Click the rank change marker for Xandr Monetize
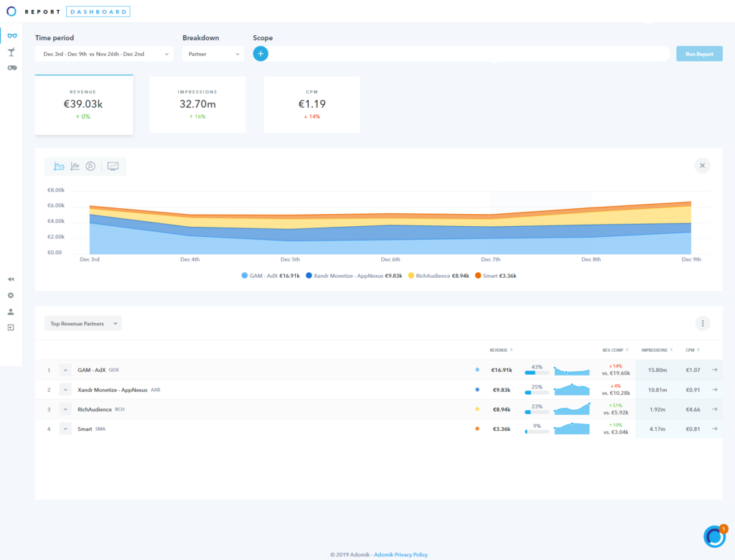The image size is (735, 560). click(65, 390)
